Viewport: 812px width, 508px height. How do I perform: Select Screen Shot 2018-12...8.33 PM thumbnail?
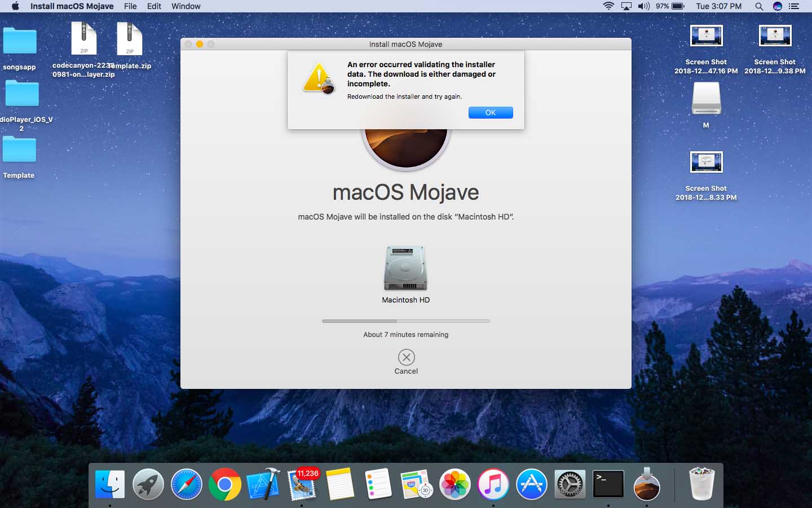coord(707,162)
